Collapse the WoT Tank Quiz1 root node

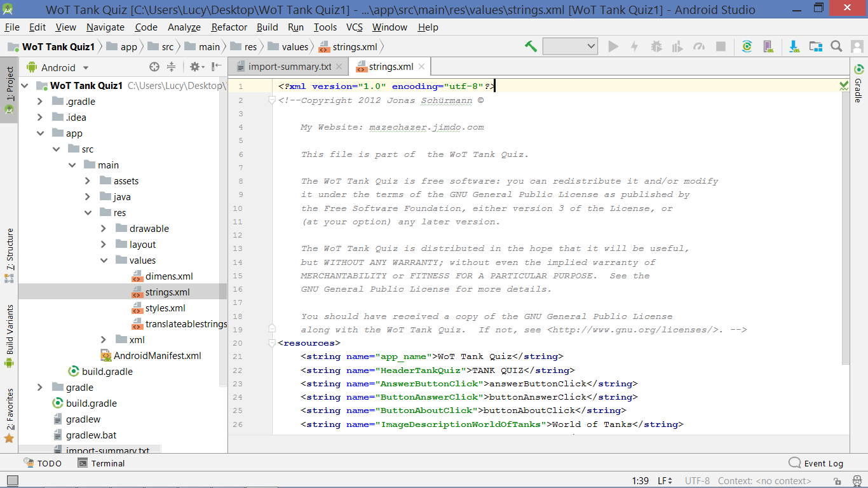(24, 85)
